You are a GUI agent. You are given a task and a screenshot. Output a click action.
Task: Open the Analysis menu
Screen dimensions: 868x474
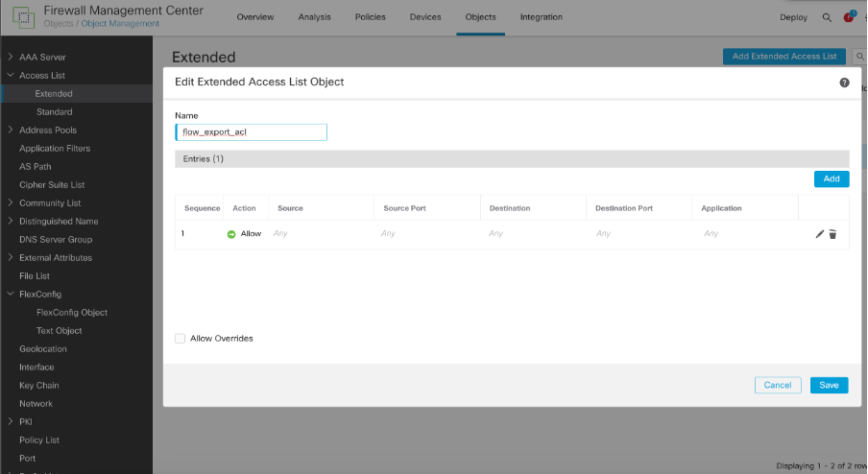point(314,17)
